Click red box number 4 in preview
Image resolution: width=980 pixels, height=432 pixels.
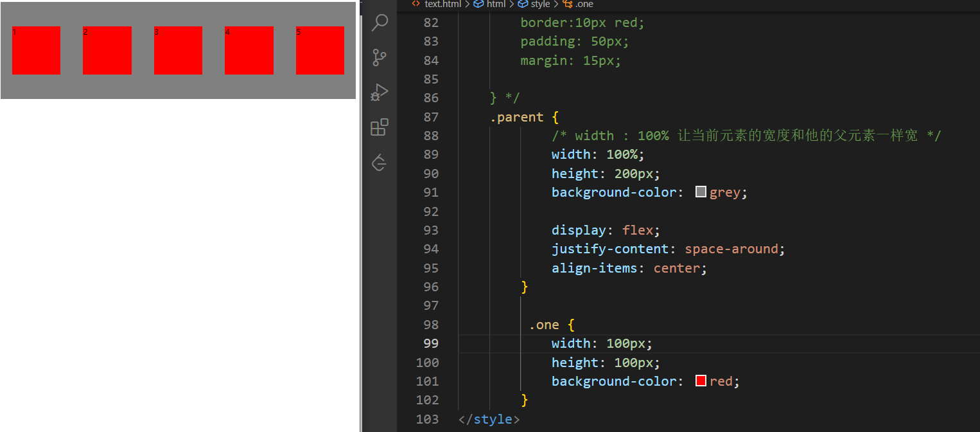(x=249, y=50)
